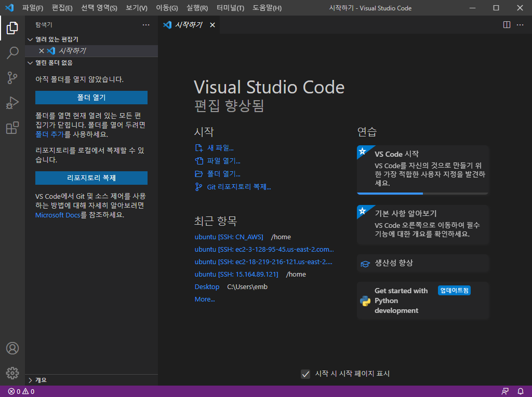Collapse 열린 폴더 없음 section
This screenshot has height=397, width=532.
pyautogui.click(x=30, y=63)
